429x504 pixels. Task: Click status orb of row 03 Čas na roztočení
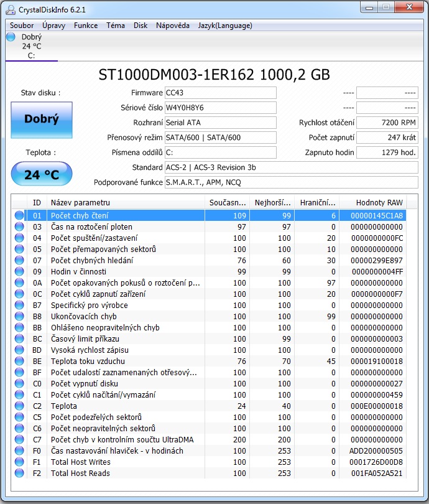pos(19,226)
